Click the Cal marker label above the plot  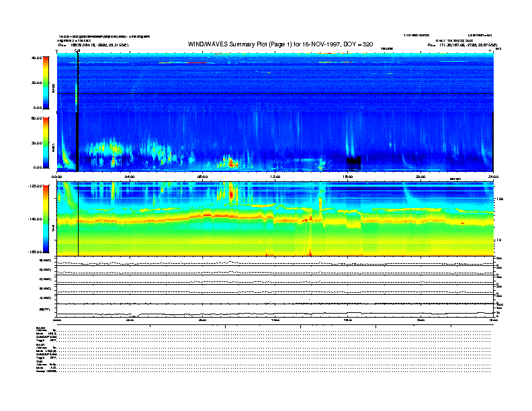click(77, 51)
